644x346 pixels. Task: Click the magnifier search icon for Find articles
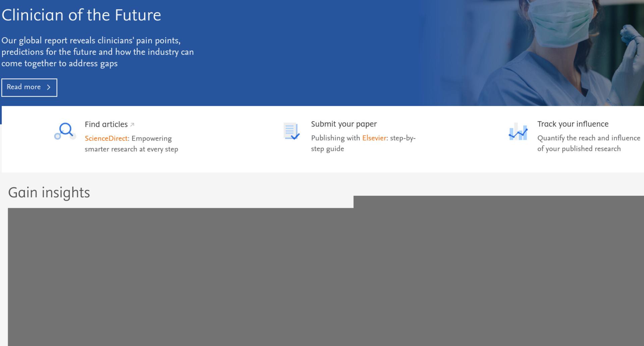coord(65,131)
